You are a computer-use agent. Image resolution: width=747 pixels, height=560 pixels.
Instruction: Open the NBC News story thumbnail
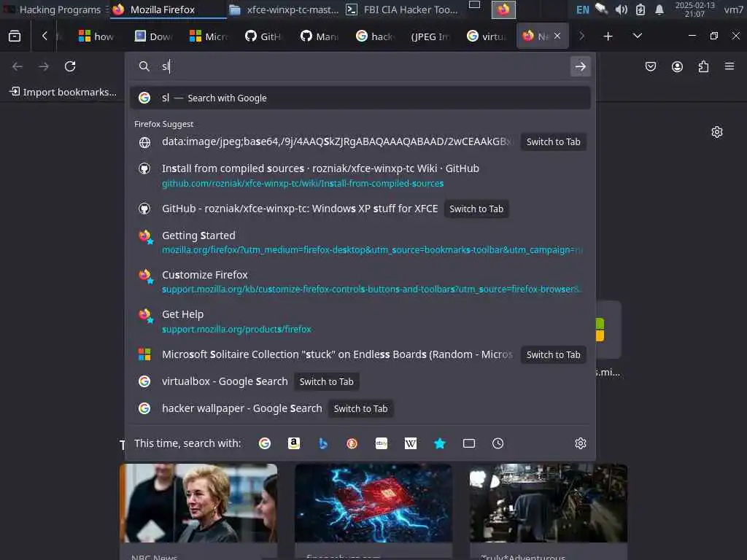198,503
